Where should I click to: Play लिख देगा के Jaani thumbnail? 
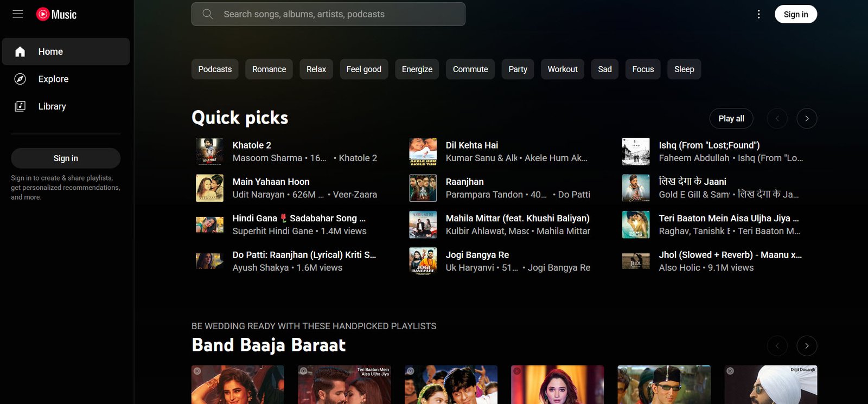click(x=636, y=188)
